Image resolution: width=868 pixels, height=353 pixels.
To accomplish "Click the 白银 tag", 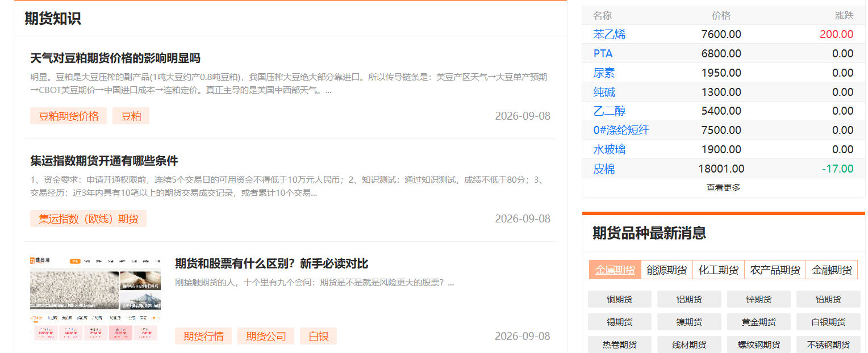I will 318,336.
